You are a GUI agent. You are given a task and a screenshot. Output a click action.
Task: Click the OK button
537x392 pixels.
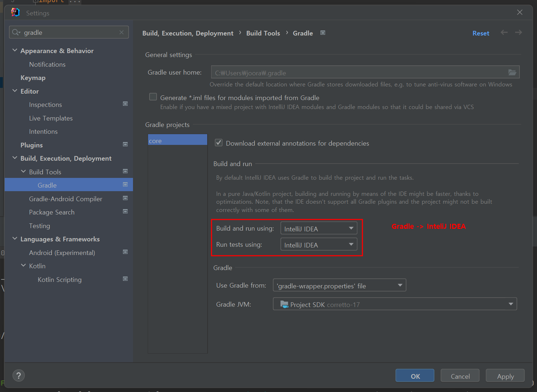click(x=415, y=376)
